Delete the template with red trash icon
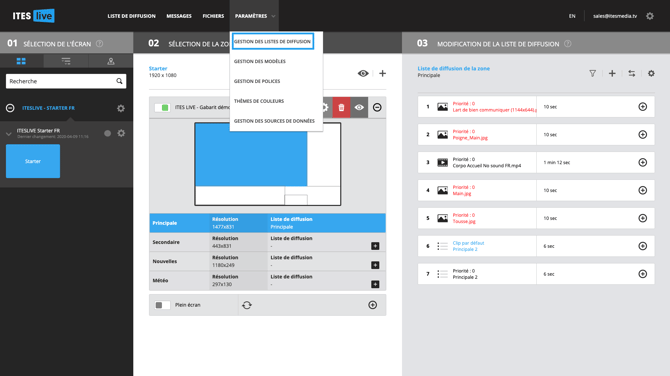Screen dimensions: 670x376 tap(341, 107)
